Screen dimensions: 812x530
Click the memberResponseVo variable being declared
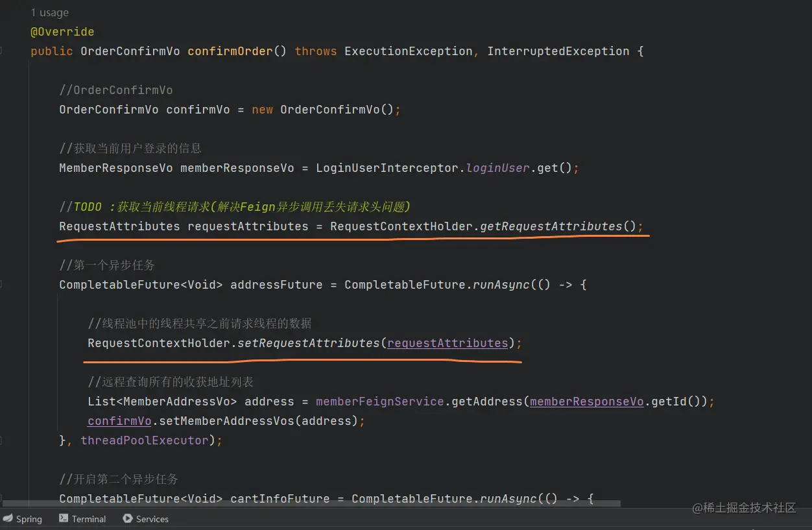(237, 168)
